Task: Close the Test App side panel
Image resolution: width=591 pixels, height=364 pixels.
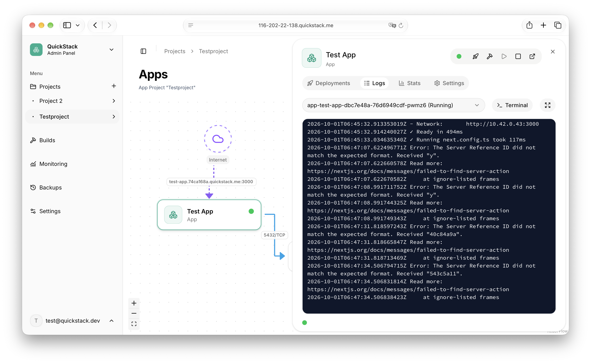Action: [x=553, y=52]
